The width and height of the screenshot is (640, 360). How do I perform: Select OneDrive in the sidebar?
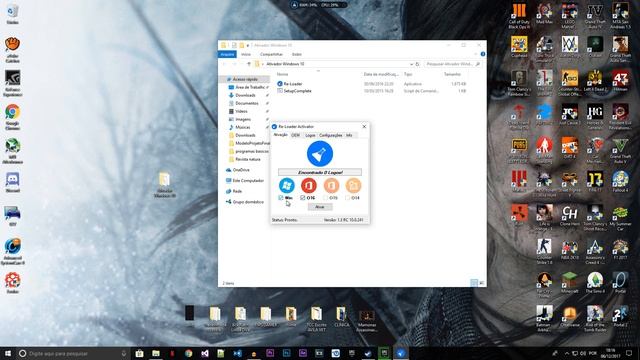[x=241, y=170]
